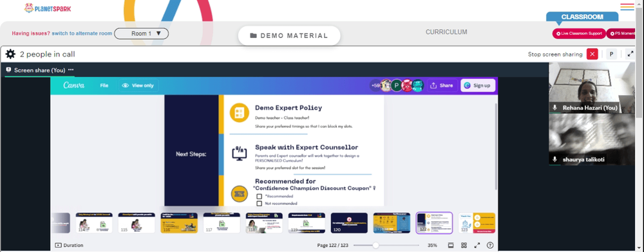The width and height of the screenshot is (644, 252).
Task: Select slide thumbnail 121
Action: tap(392, 223)
